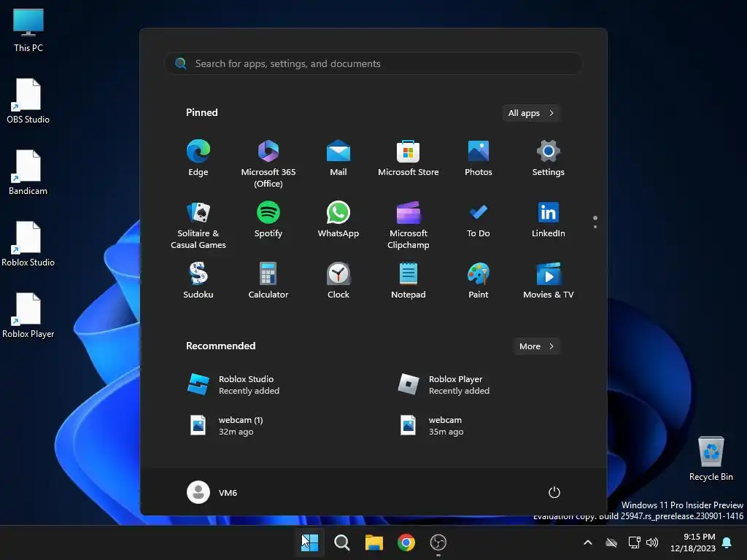Screen dimensions: 747x560
Task: Open Microsoft Store from pinned apps
Action: tap(409, 158)
